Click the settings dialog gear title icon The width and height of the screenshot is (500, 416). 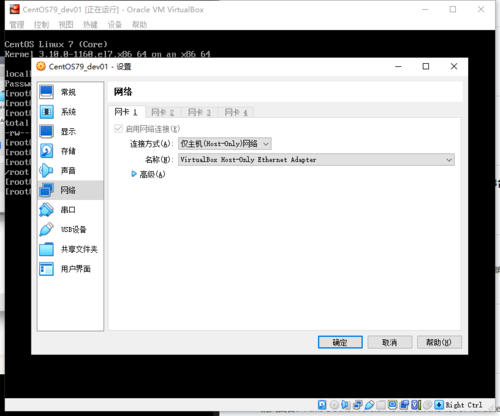(41, 66)
